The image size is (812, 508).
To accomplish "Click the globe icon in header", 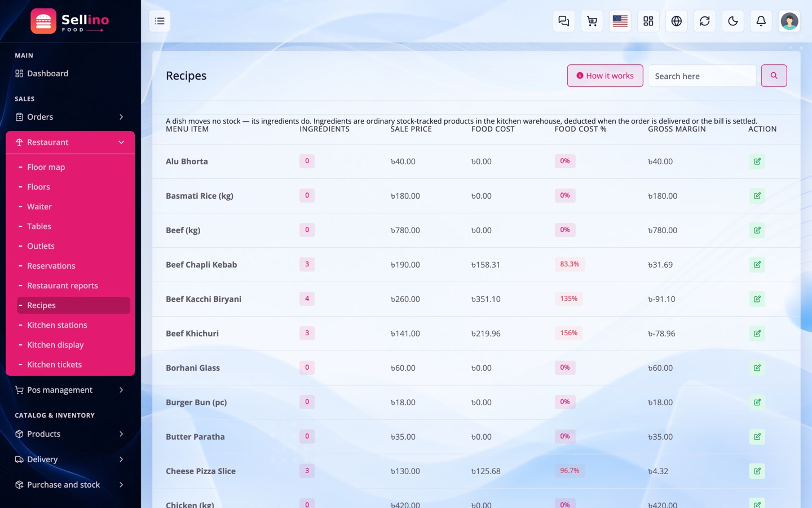I will 677,21.
